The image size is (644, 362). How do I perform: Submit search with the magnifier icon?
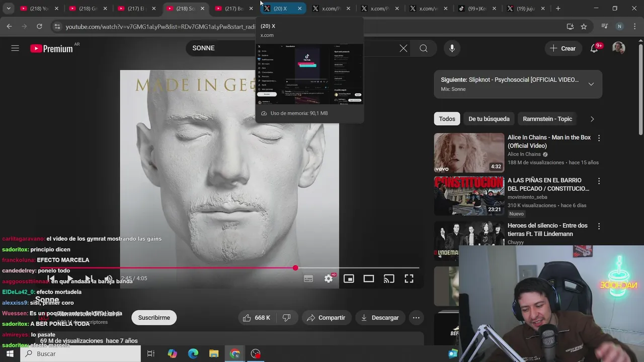coord(424,48)
